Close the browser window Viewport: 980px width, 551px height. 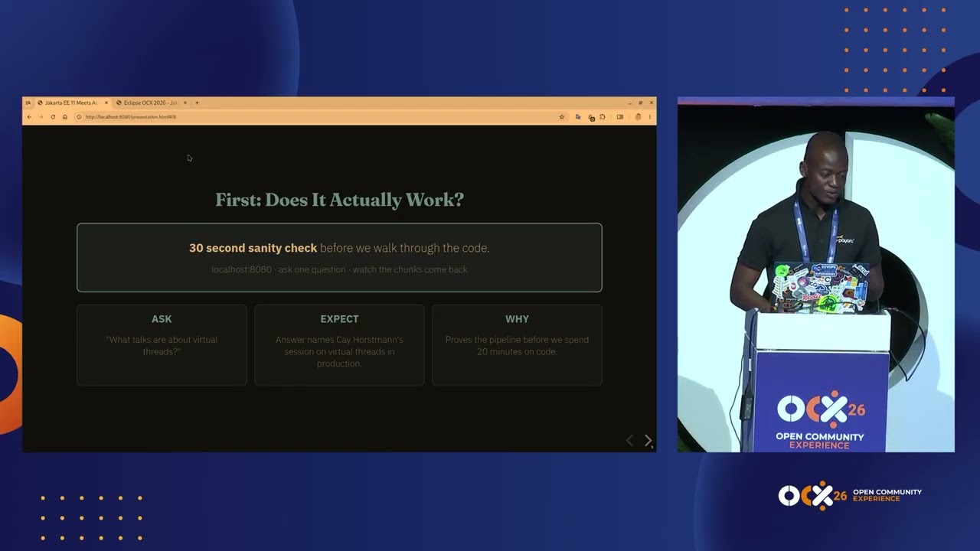pyautogui.click(x=652, y=103)
